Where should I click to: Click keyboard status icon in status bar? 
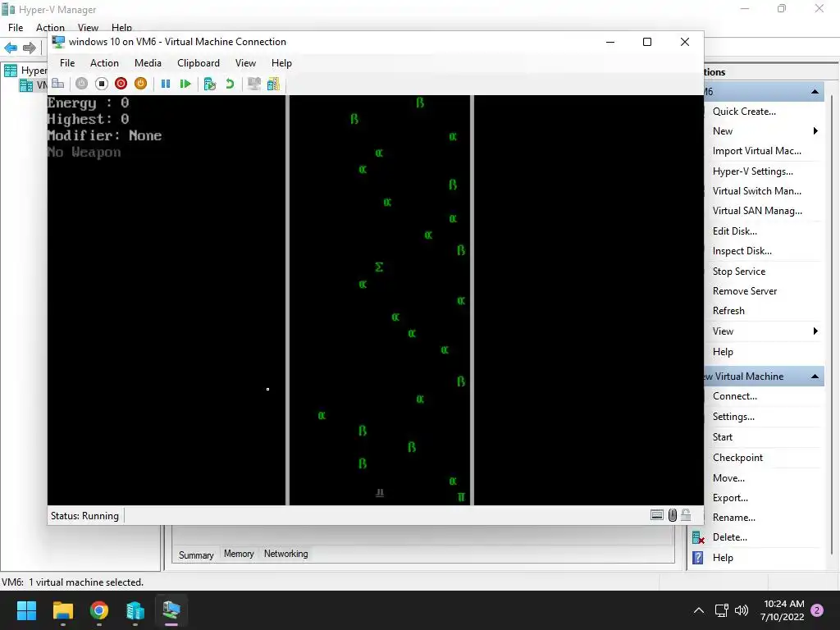point(657,515)
